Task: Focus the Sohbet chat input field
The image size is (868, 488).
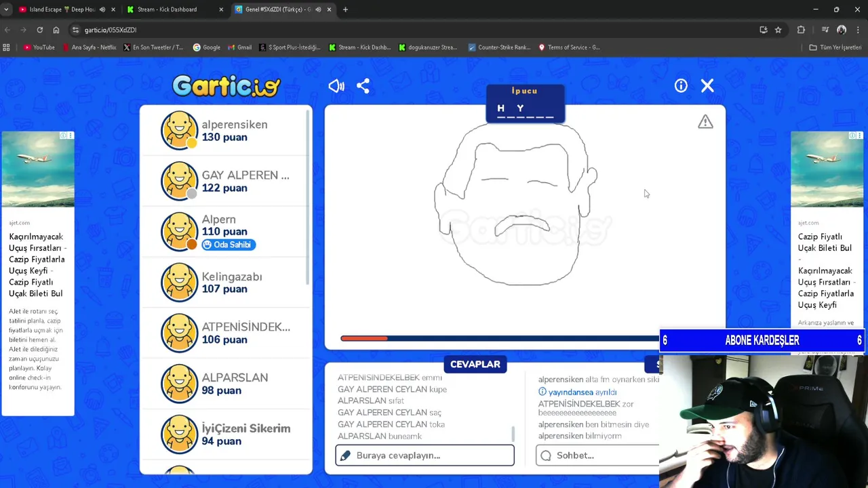Action: [597, 455]
